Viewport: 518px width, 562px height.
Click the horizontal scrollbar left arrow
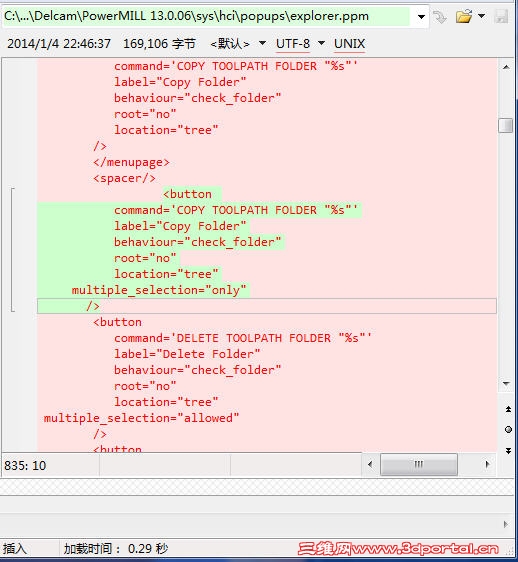370,465
